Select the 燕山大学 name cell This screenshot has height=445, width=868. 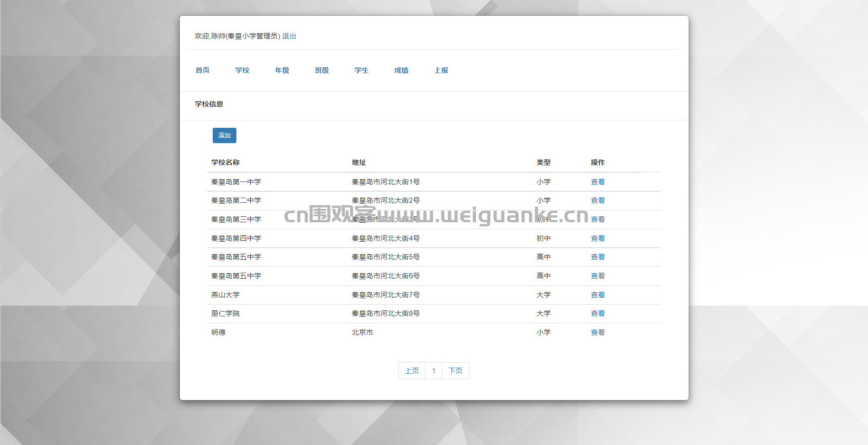(225, 295)
